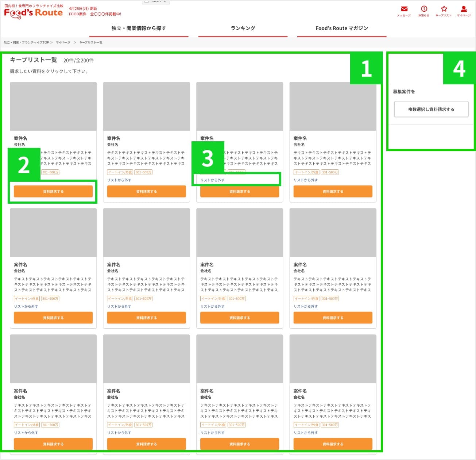This screenshot has width=476, height=460.
Task: Click 独立・開業・フランチャイズTOP breadcrumb link
Action: [x=26, y=43]
